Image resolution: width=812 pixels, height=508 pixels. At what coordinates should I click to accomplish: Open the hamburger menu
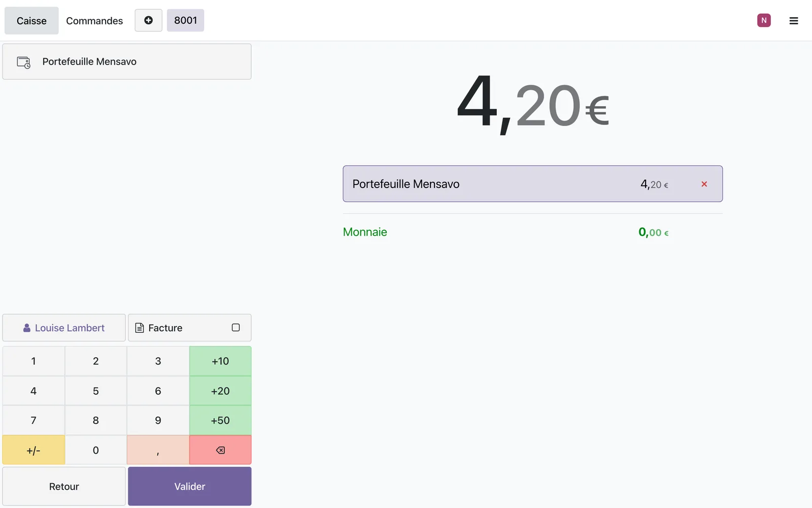[x=794, y=21]
